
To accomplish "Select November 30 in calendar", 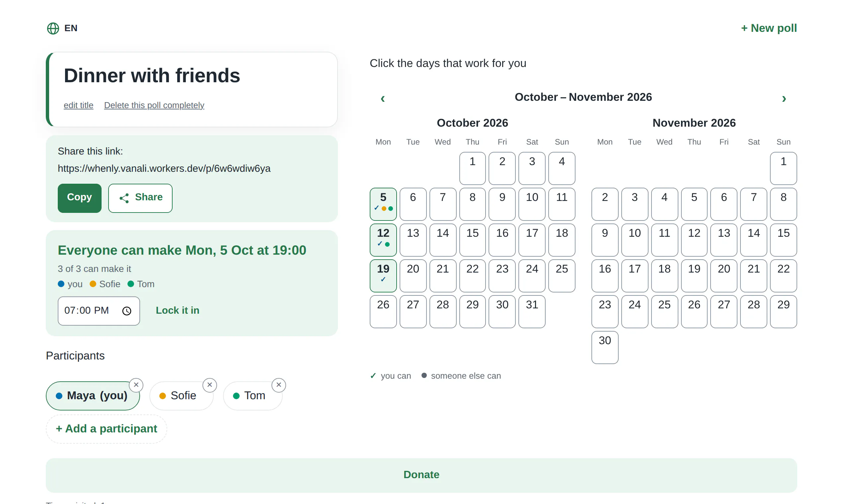I will pyautogui.click(x=605, y=347).
